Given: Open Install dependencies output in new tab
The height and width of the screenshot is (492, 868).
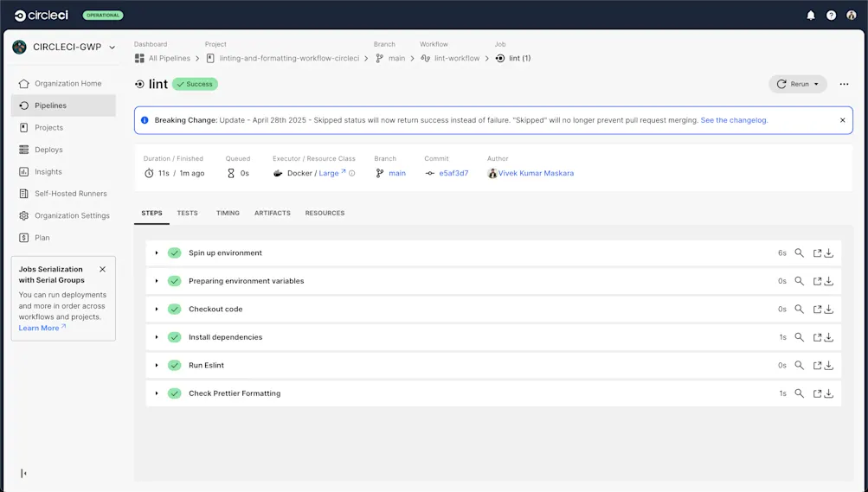Looking at the screenshot, I should 817,337.
